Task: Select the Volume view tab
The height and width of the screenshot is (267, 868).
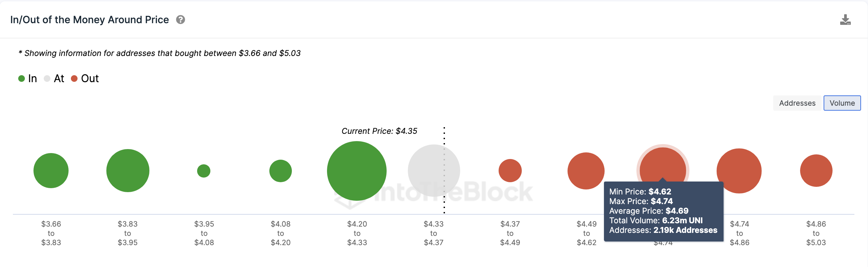Action: (842, 103)
